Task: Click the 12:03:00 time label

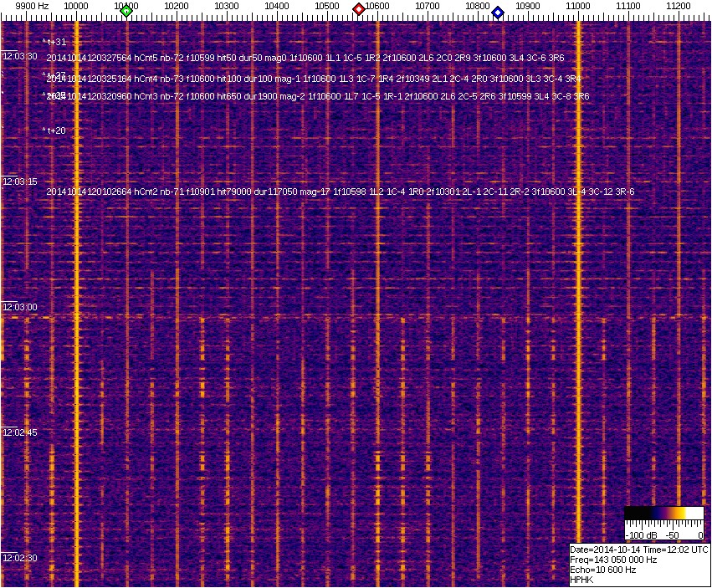Action: (x=20, y=307)
